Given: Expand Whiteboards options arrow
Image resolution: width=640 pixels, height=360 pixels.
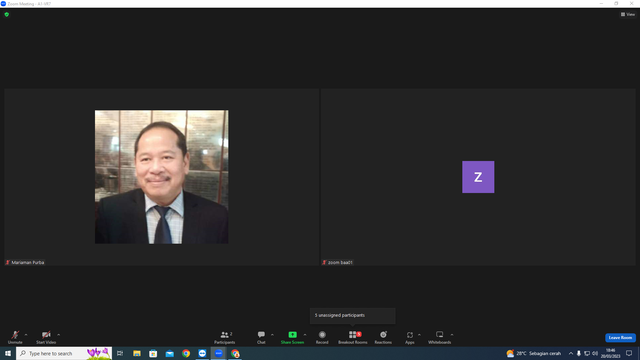Looking at the screenshot, I should point(452,335).
